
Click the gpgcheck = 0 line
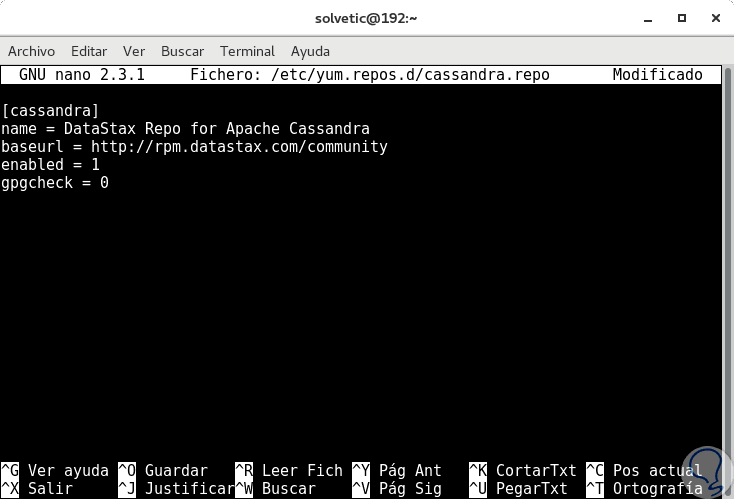click(55, 183)
